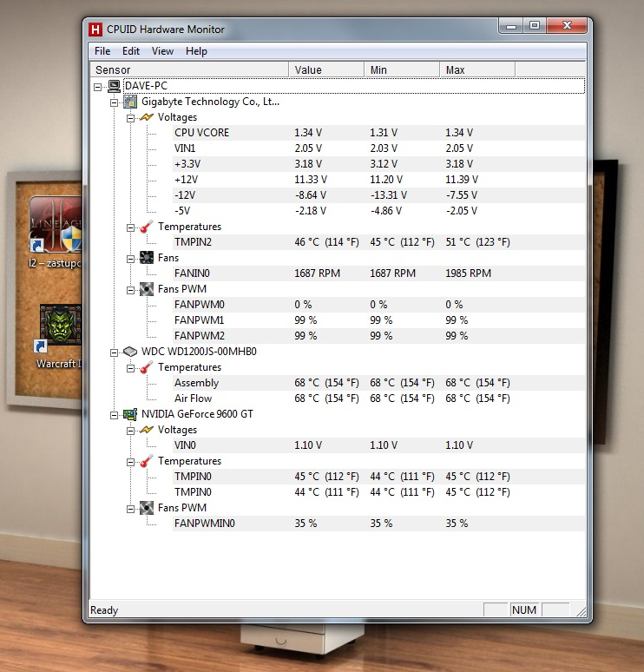Collapse the WDC WD1200JS-00MHB0 node
Viewport: 644px width, 672px height.
[114, 352]
